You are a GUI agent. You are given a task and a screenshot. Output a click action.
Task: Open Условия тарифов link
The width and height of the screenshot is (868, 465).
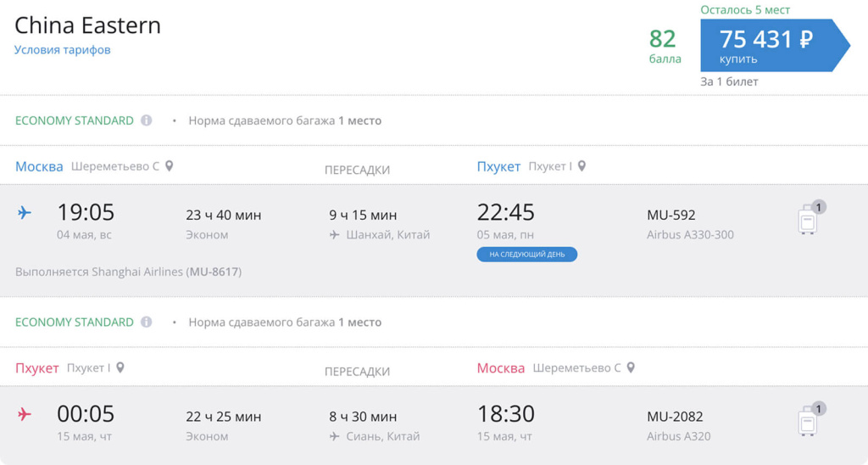(63, 50)
